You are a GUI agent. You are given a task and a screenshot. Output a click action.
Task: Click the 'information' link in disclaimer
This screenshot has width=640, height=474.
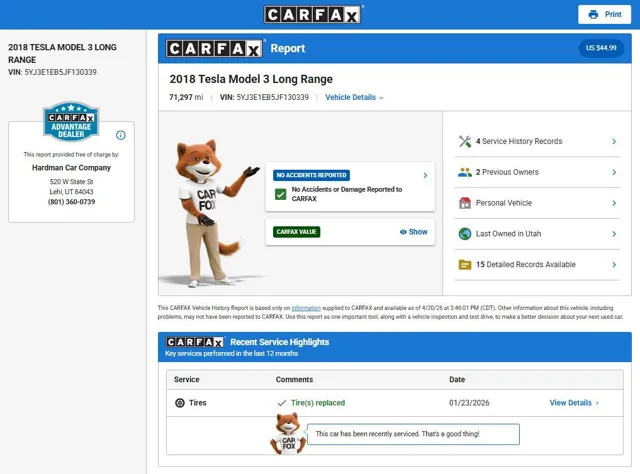pyautogui.click(x=306, y=308)
